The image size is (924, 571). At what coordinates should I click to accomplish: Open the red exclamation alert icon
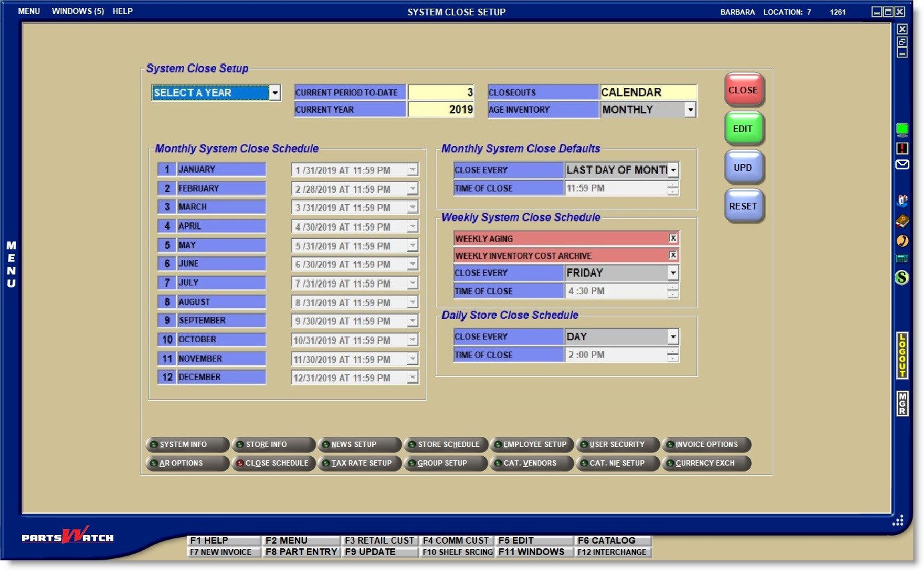click(902, 148)
